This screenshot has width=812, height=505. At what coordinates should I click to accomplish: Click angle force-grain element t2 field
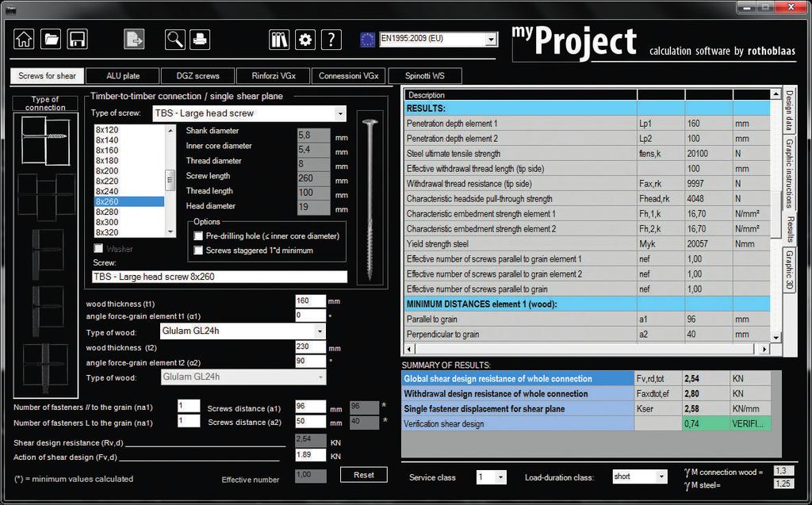pyautogui.click(x=310, y=361)
